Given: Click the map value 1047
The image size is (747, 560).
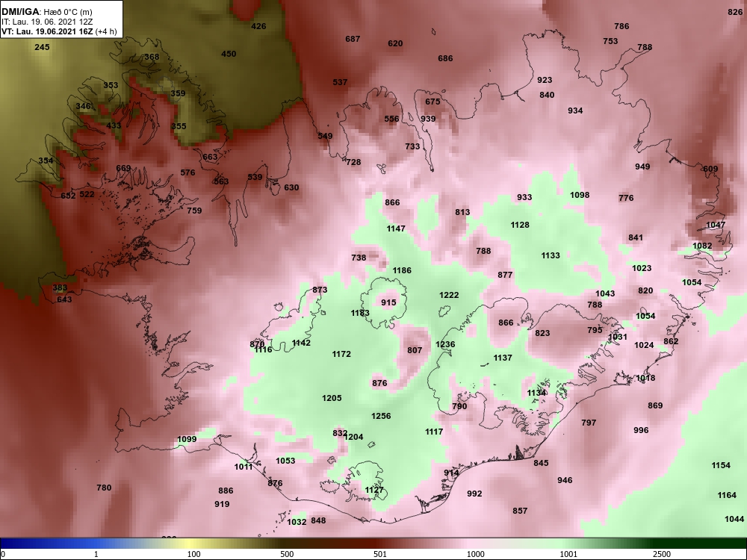Looking at the screenshot, I should (715, 225).
